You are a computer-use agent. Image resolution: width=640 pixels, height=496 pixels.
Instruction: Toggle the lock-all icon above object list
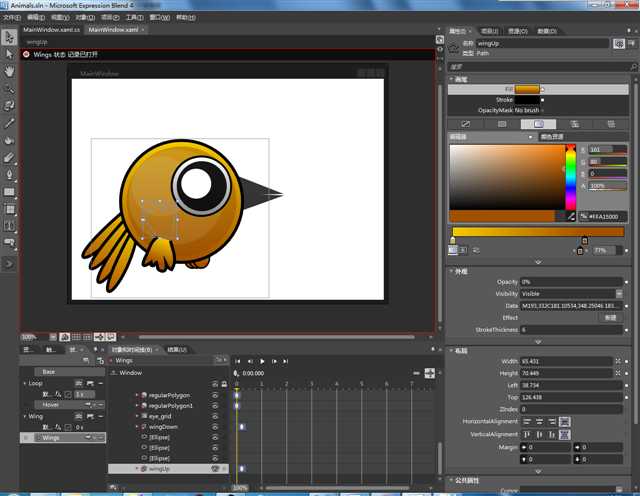[224, 384]
